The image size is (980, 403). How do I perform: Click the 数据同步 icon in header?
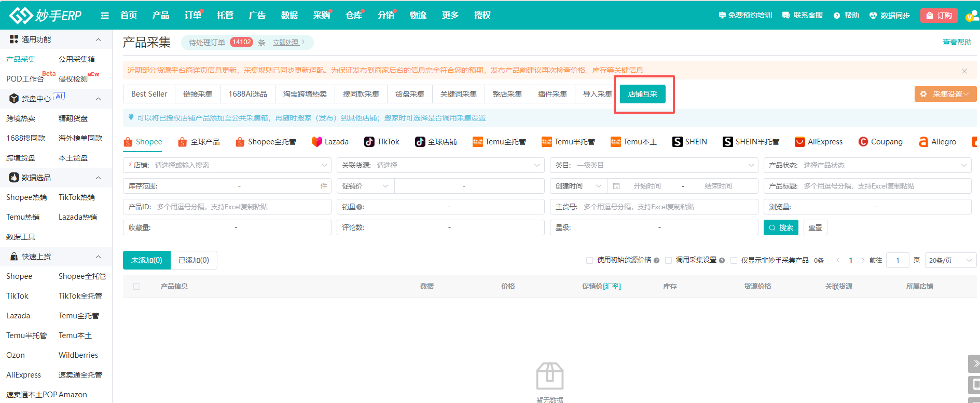[x=873, y=16]
